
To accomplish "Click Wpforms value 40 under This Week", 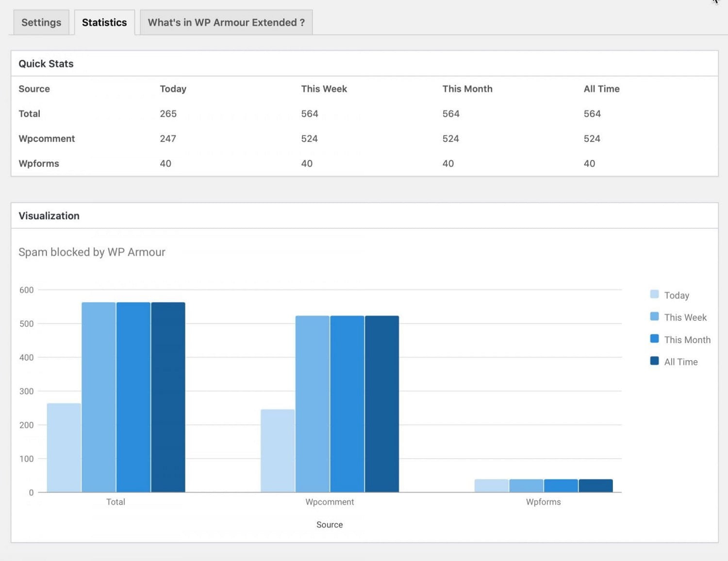I will point(307,164).
